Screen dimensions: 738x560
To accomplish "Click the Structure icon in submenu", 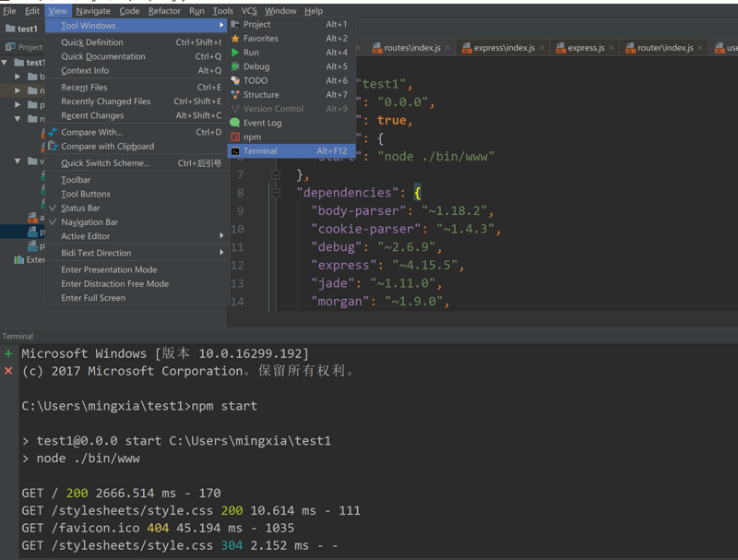I will tap(235, 95).
